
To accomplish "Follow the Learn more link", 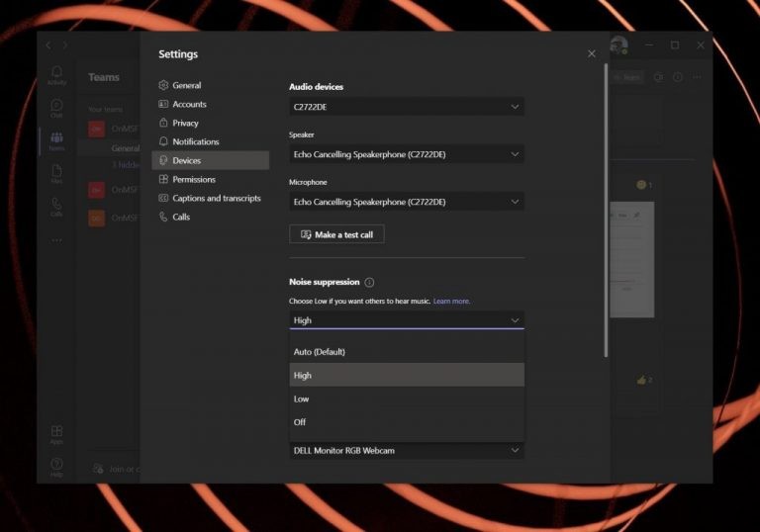I will tap(451, 301).
